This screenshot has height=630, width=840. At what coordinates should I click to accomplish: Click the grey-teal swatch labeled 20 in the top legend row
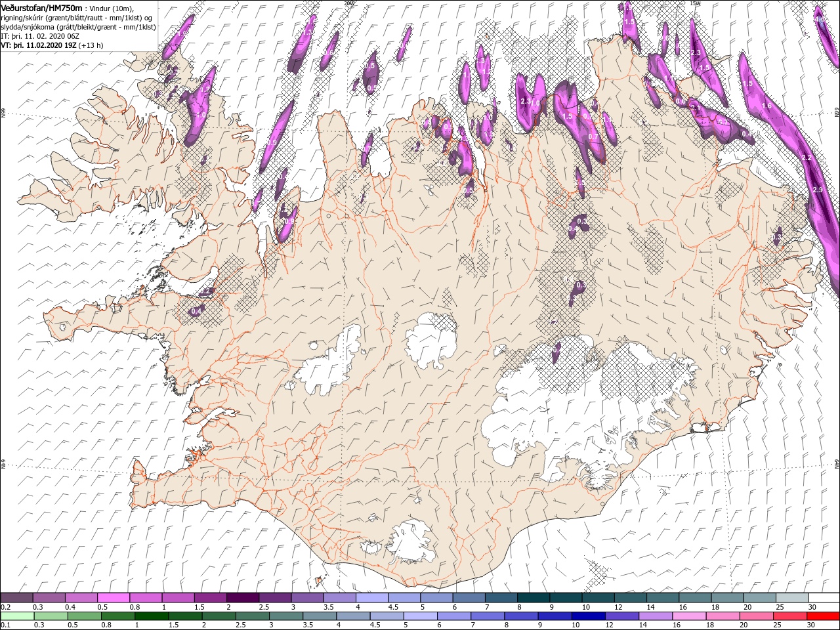click(x=759, y=598)
